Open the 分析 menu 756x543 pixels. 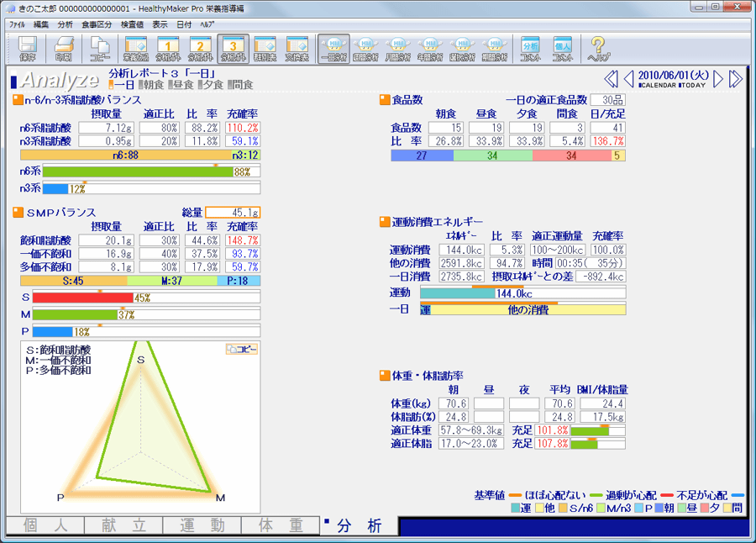click(x=65, y=24)
